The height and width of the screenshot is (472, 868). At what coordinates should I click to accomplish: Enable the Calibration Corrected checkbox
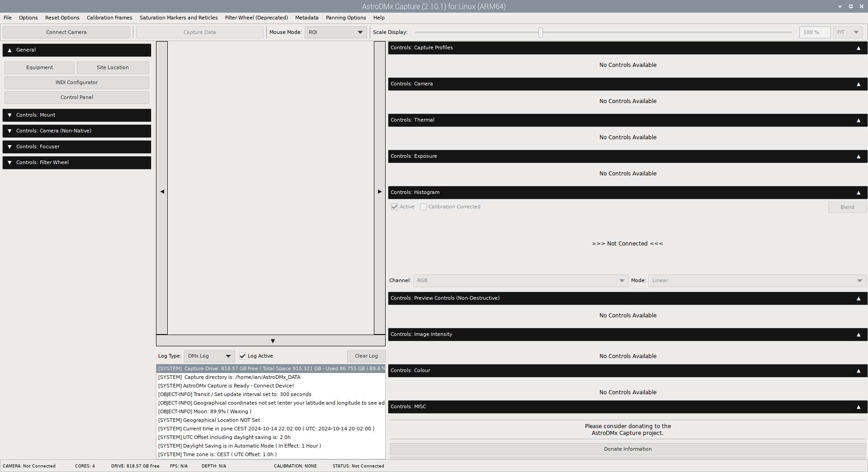click(423, 207)
